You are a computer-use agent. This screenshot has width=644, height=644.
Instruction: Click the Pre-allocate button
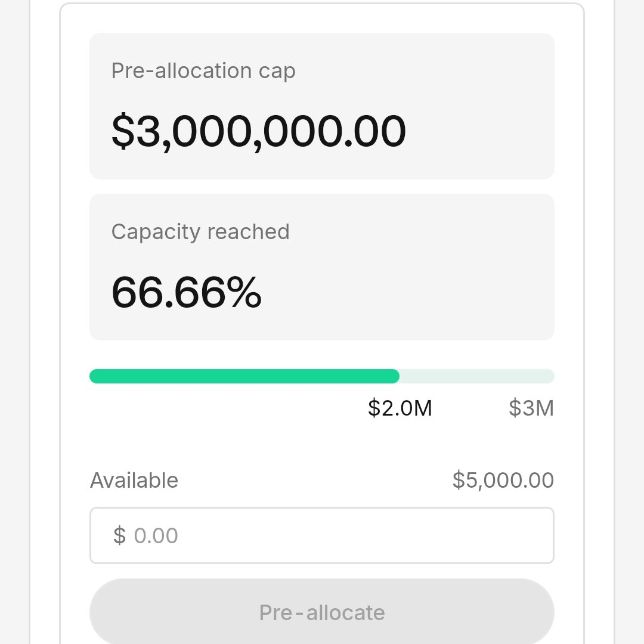[321, 612]
